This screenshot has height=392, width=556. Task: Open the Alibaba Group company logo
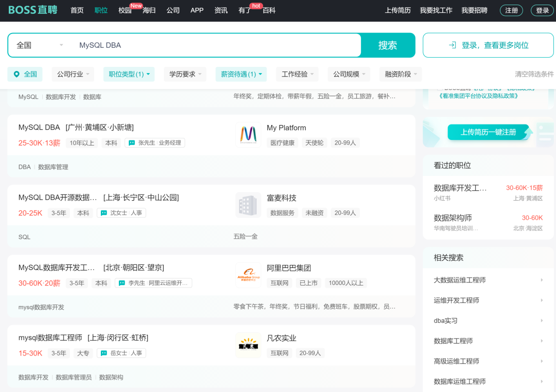click(x=248, y=275)
